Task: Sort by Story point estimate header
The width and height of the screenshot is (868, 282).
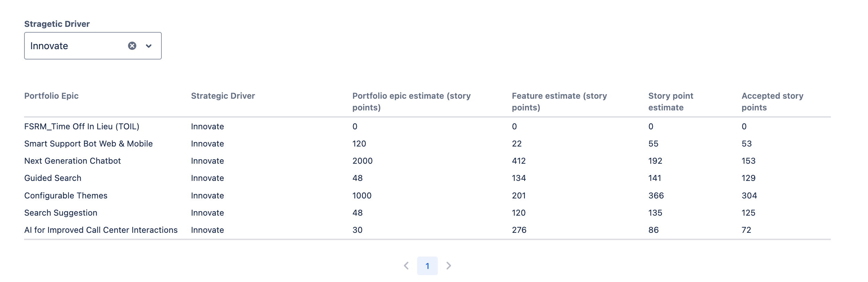Action: pyautogui.click(x=670, y=101)
